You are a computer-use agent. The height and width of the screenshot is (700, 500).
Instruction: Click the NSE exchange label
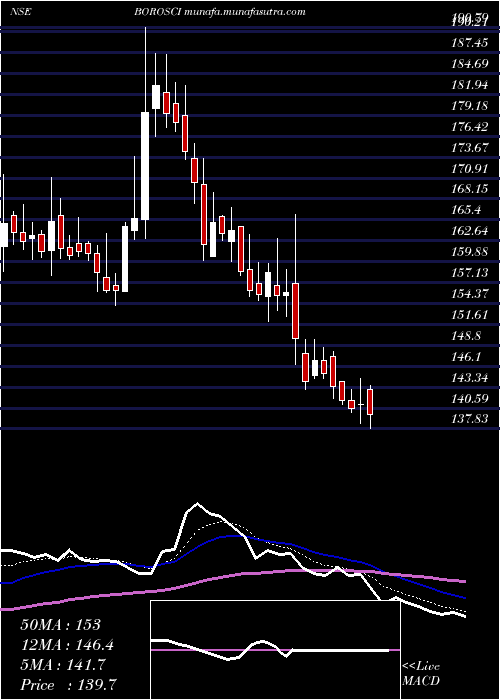click(x=20, y=12)
